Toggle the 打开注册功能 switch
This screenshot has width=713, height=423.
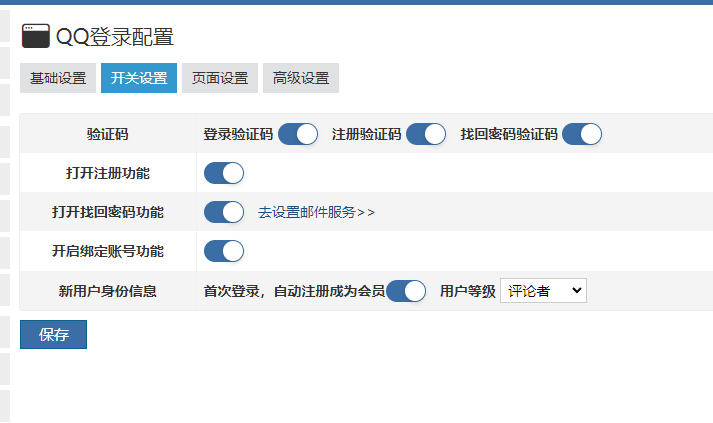224,173
